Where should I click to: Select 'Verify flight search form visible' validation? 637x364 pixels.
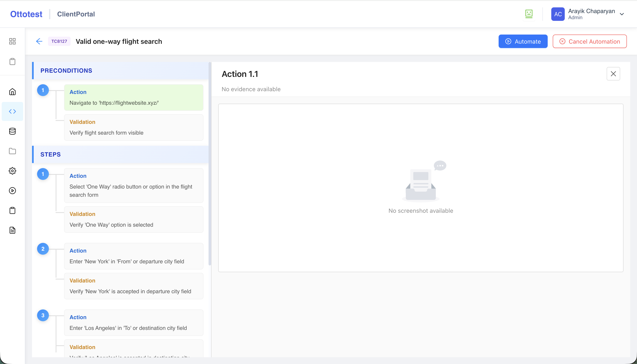coord(134,127)
